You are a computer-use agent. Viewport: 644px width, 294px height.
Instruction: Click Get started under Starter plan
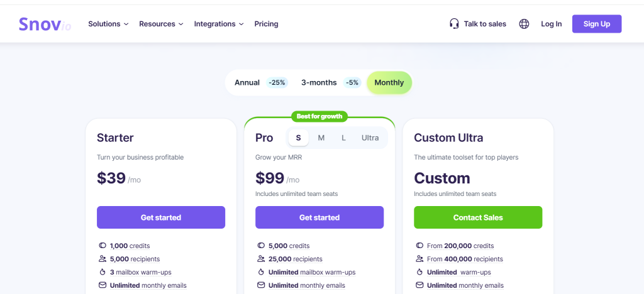[161, 217]
